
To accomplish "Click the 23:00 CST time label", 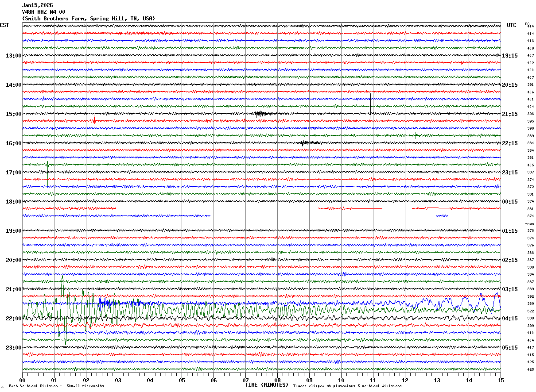I will point(13,348).
